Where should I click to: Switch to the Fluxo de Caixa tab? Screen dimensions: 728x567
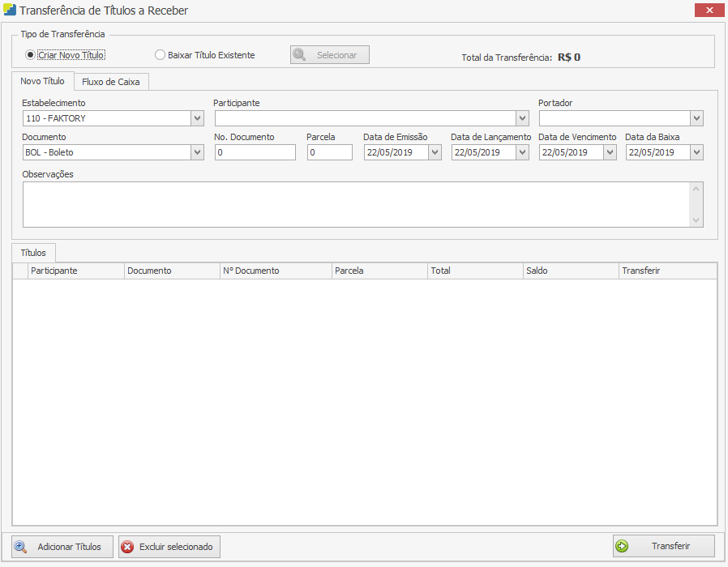(110, 82)
